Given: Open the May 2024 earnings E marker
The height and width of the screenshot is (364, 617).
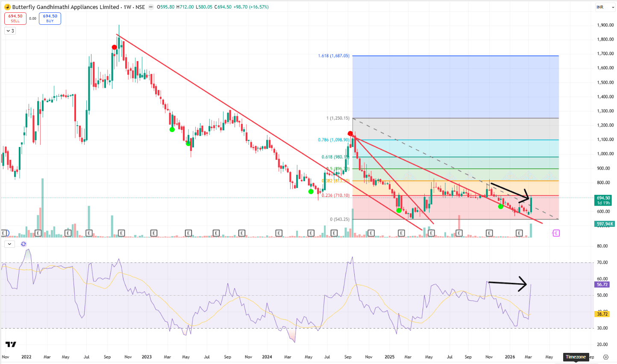Looking at the screenshot, I should [311, 233].
